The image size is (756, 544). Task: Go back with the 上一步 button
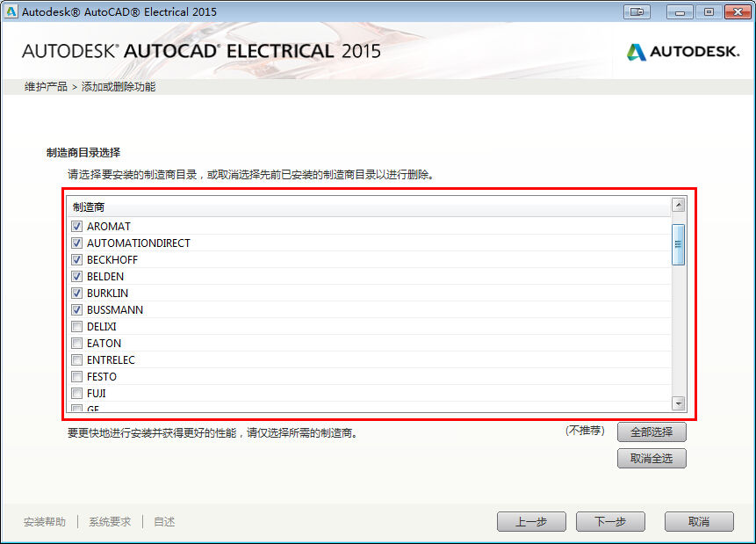pyautogui.click(x=531, y=522)
